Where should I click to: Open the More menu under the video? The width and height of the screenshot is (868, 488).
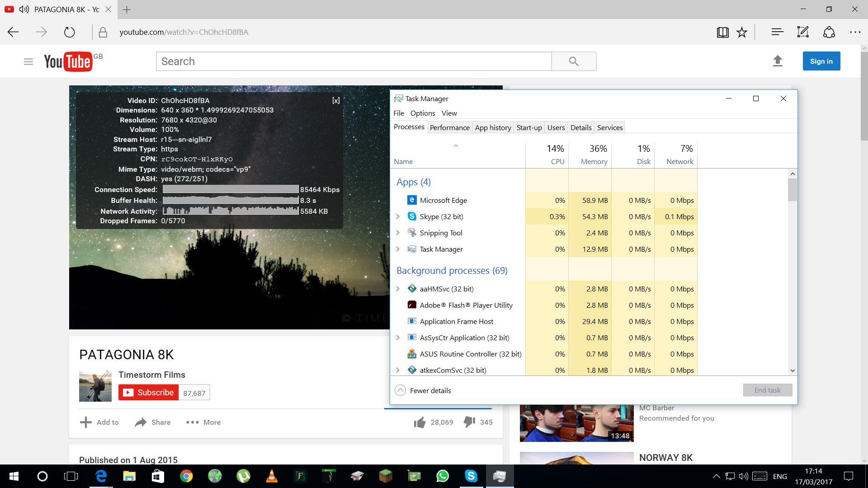click(x=203, y=422)
